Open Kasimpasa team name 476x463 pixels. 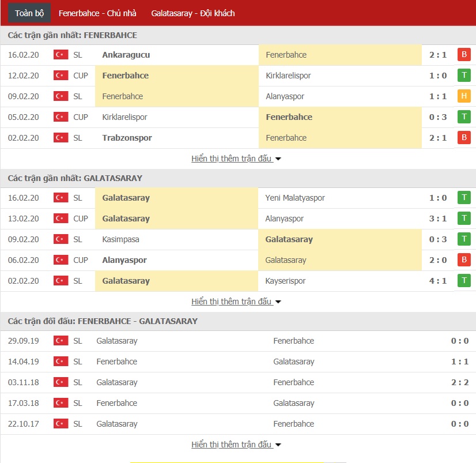[120, 239]
